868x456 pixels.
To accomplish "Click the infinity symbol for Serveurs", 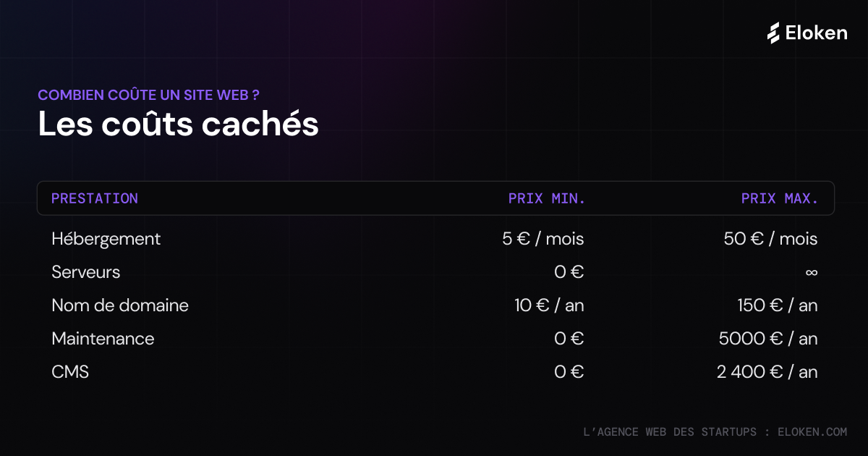I will pyautogui.click(x=811, y=272).
